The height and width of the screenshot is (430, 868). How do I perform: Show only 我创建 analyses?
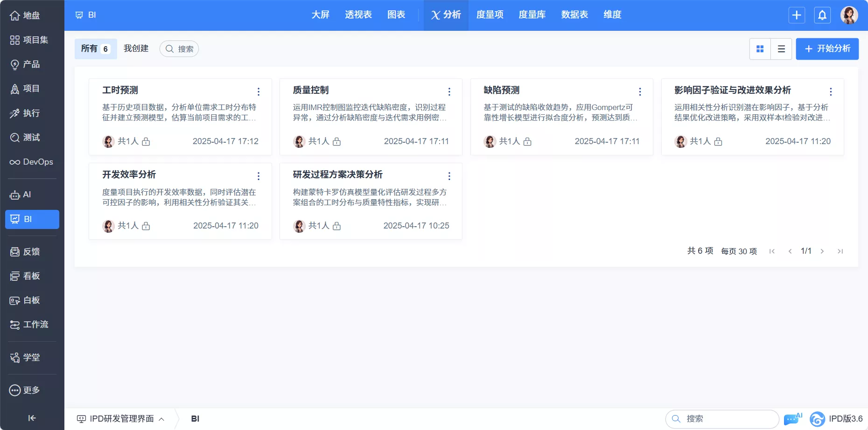pos(136,49)
